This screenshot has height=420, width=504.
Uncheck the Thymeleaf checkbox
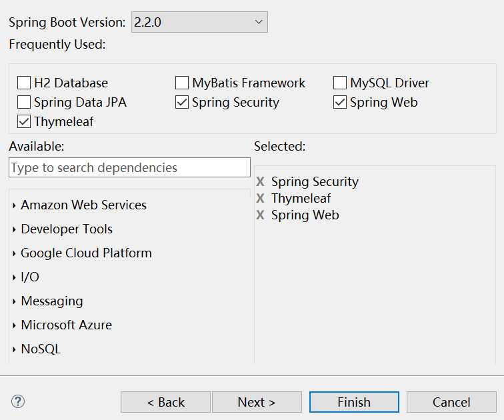pyautogui.click(x=24, y=121)
